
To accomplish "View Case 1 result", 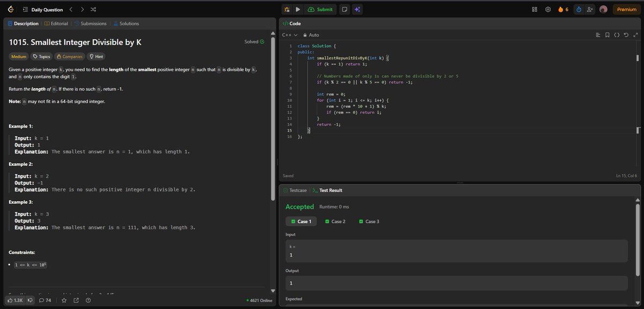I will coord(301,222).
